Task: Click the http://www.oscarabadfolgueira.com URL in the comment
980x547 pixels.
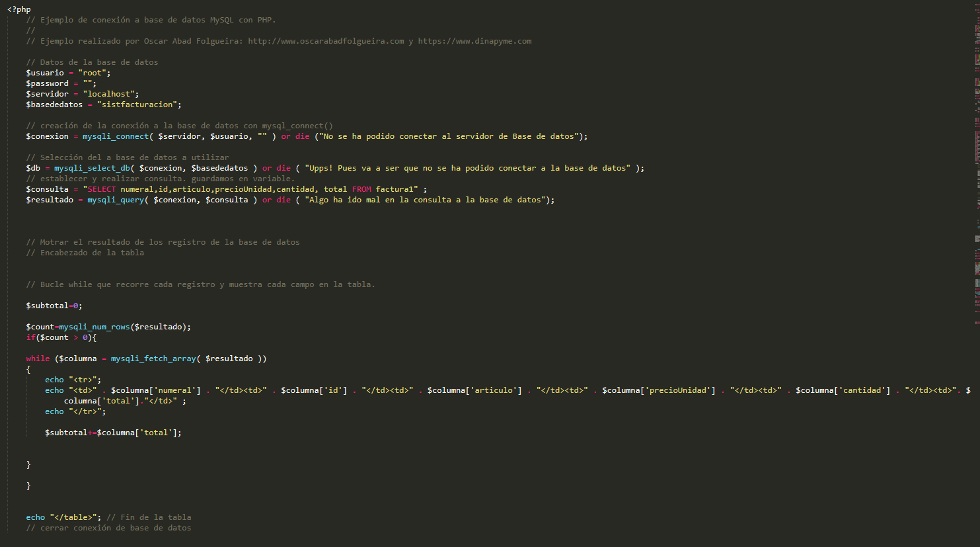Action: tap(326, 41)
